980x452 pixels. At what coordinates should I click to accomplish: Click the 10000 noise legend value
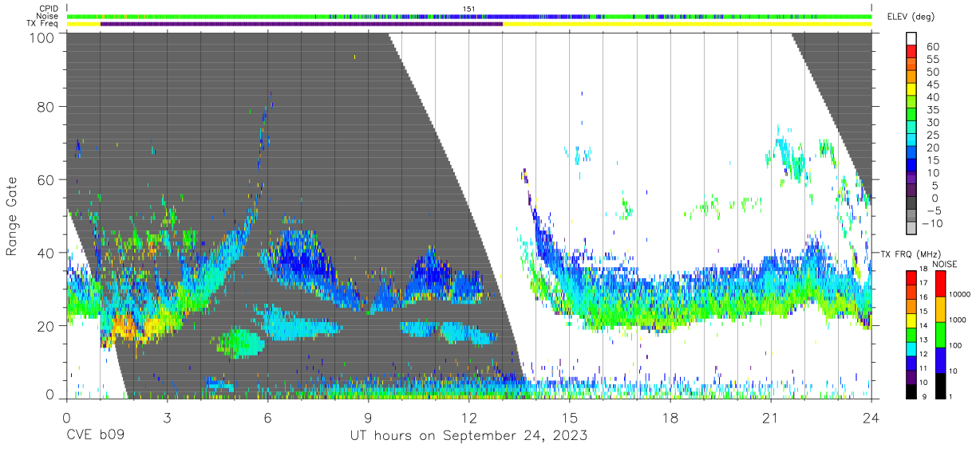pyautogui.click(x=960, y=294)
